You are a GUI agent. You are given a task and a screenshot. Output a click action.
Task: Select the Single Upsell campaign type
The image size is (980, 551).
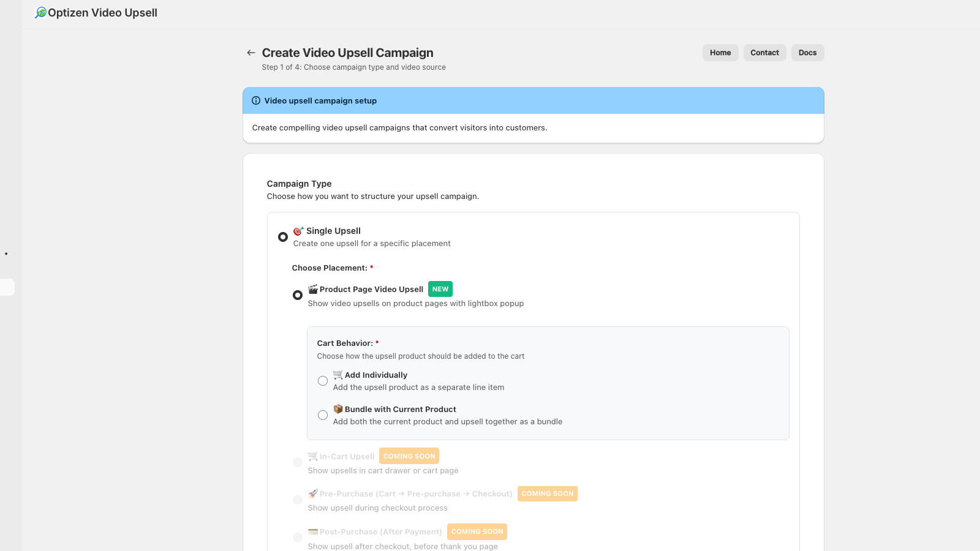click(x=282, y=236)
